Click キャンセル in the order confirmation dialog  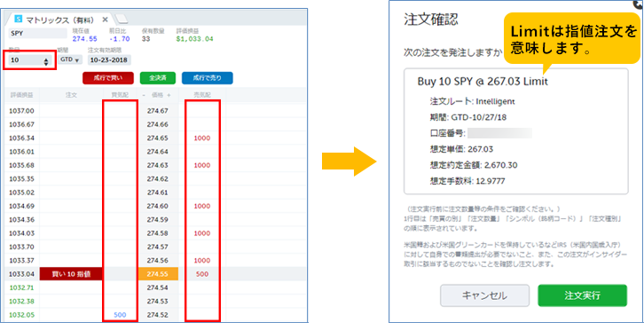tap(484, 295)
